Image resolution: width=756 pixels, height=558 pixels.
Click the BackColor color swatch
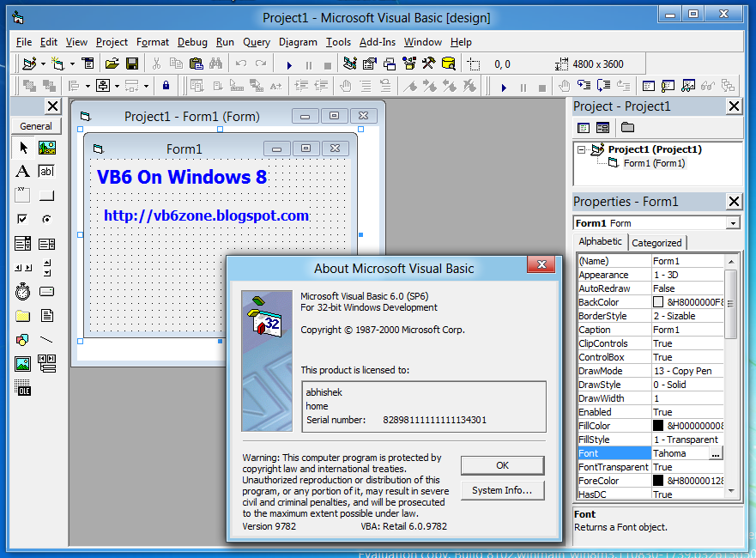pyautogui.click(x=657, y=302)
